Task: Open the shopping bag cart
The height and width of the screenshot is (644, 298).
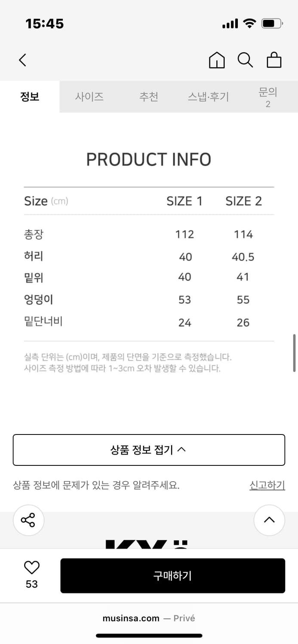Action: coord(274,60)
